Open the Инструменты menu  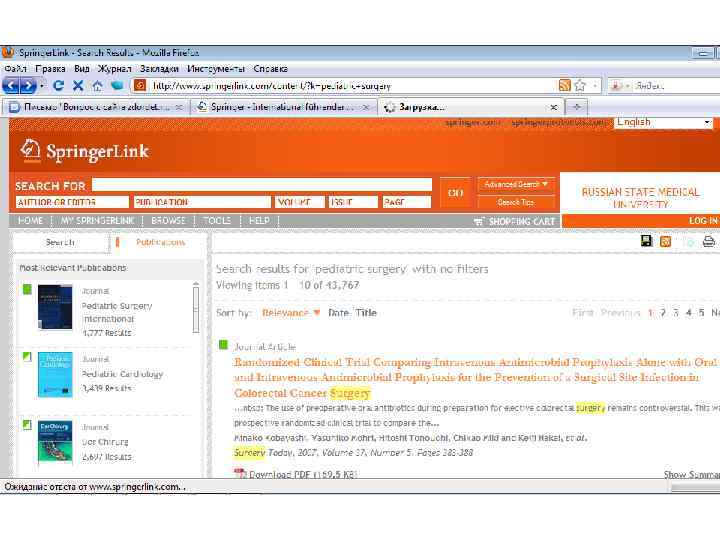(x=216, y=69)
